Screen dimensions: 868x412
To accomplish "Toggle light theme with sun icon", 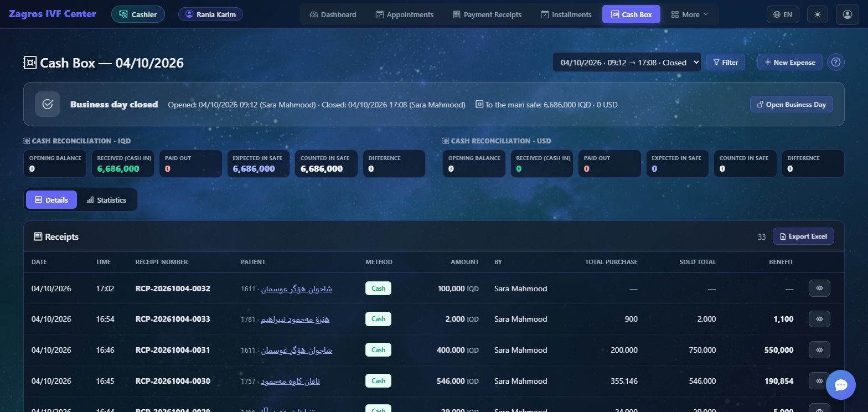I will click(x=818, y=14).
